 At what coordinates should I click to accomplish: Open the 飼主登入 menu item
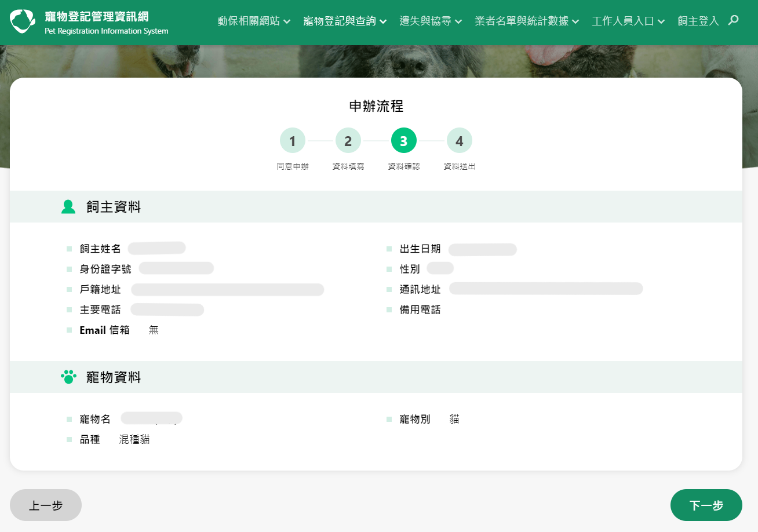click(x=698, y=20)
